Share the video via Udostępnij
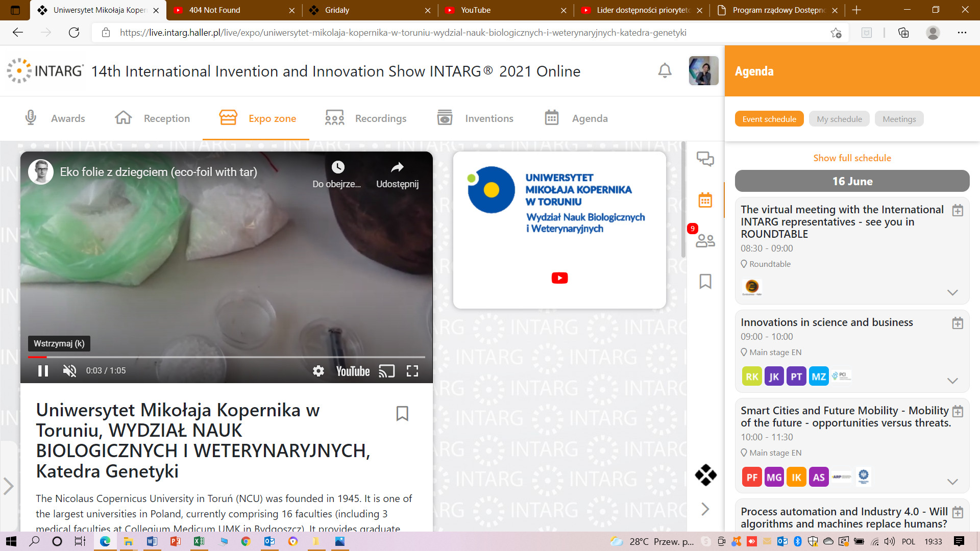980x551 pixels. (x=397, y=174)
